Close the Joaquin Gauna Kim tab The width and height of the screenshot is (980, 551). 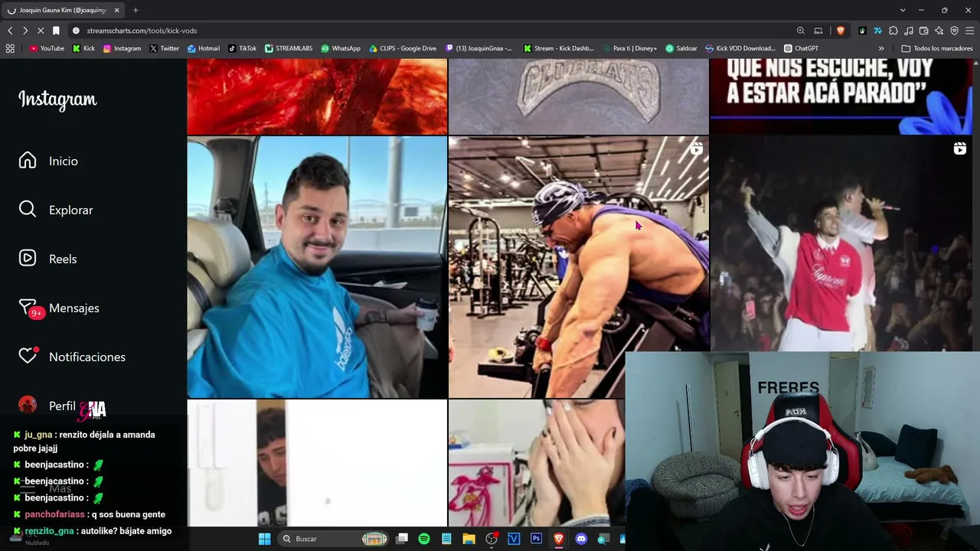tap(116, 10)
